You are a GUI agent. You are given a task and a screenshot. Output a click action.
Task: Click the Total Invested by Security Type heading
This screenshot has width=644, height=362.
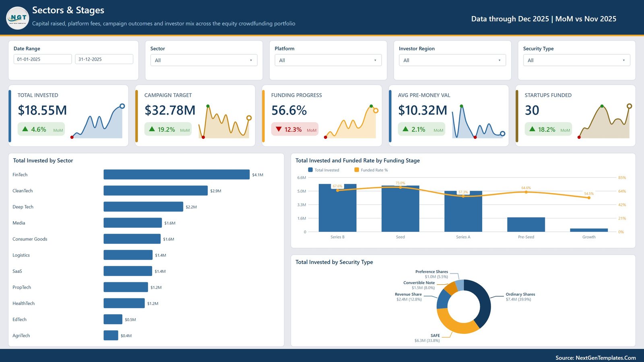click(x=334, y=262)
